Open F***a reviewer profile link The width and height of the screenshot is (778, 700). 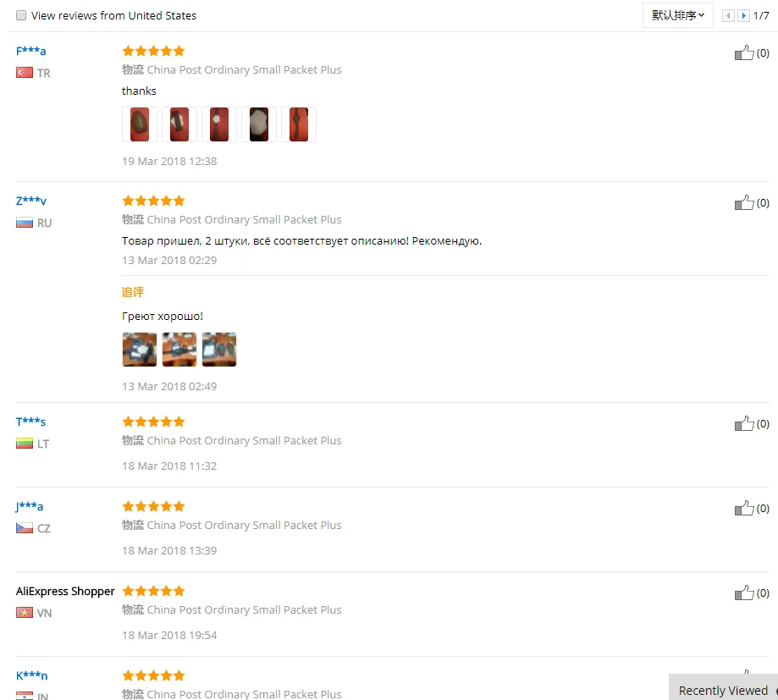[30, 51]
